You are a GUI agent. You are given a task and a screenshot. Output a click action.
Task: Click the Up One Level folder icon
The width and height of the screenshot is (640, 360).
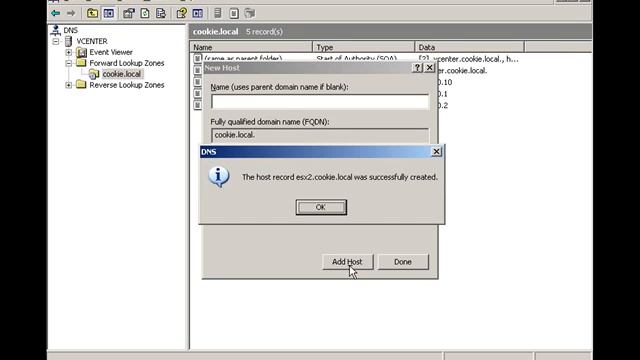[x=92, y=13]
